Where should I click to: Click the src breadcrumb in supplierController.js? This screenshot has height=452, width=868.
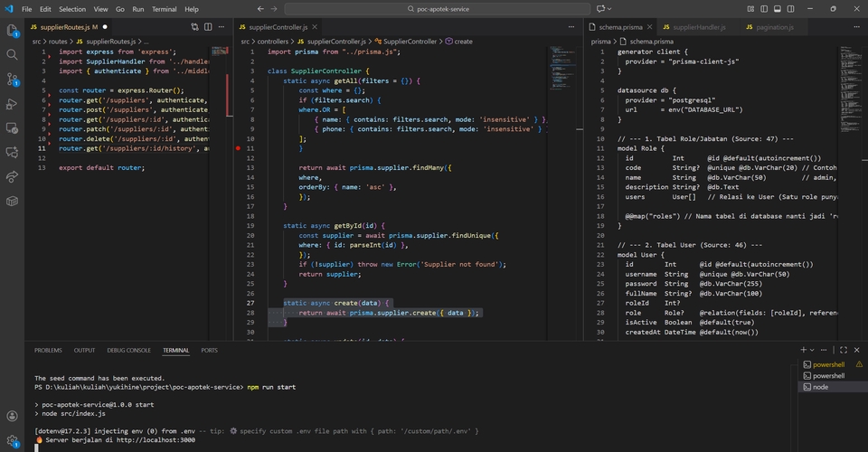point(245,42)
